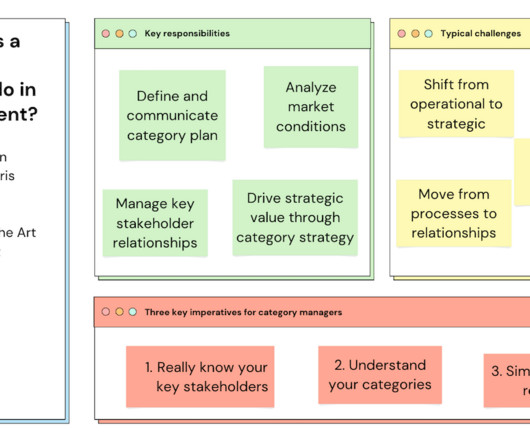Select the Really know your key stakeholders note
This screenshot has height=442, width=530.
200,376
